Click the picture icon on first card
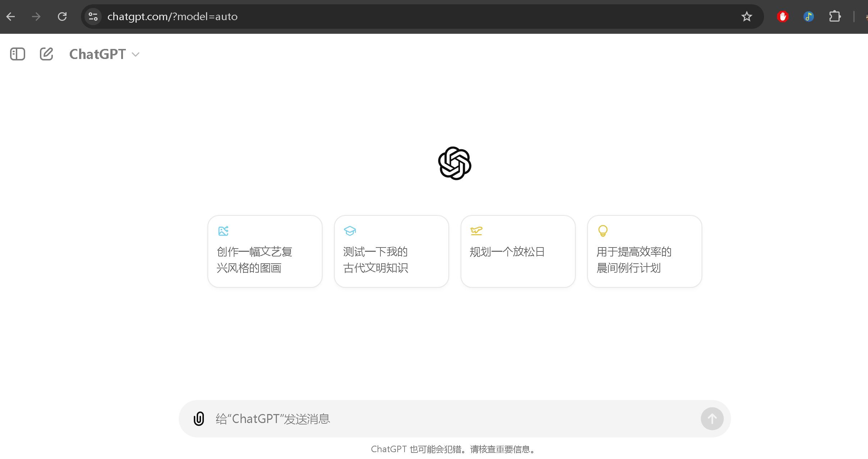The height and width of the screenshot is (459, 868). (223, 231)
